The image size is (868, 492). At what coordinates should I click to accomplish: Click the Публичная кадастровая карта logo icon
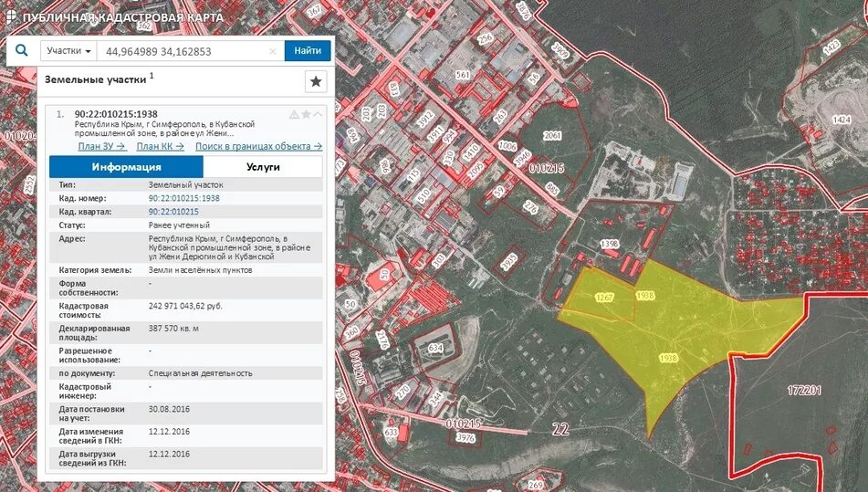[x=11, y=16]
